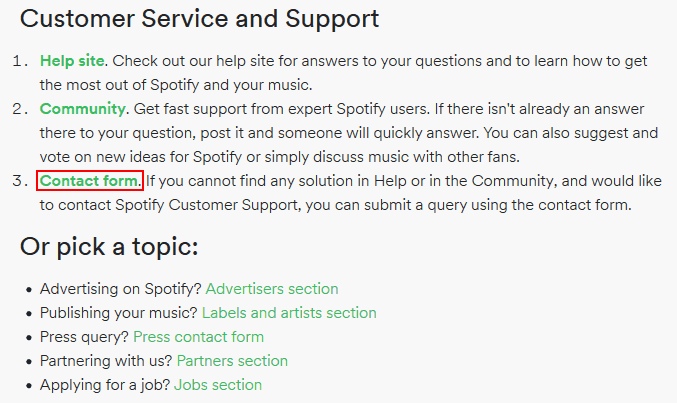Viewport: 677px width, 403px height.
Task: Click the "Applying for a job?" question text
Action: click(x=104, y=385)
